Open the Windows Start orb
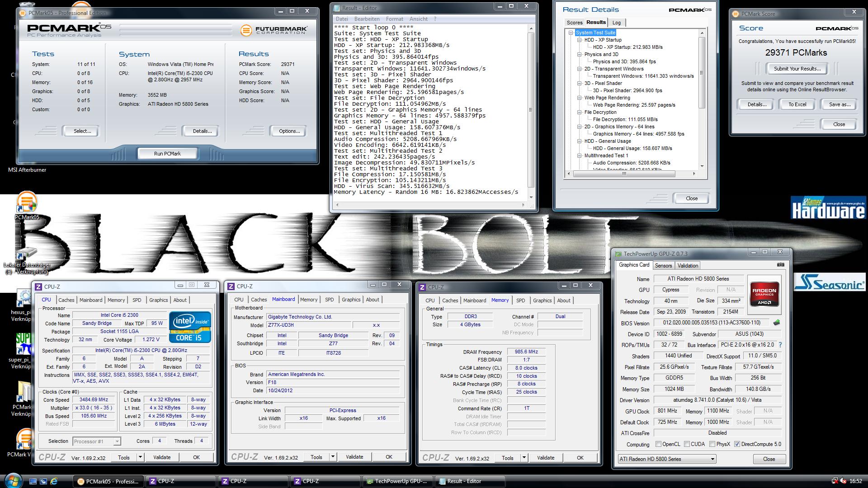This screenshot has width=868, height=488. (x=12, y=481)
